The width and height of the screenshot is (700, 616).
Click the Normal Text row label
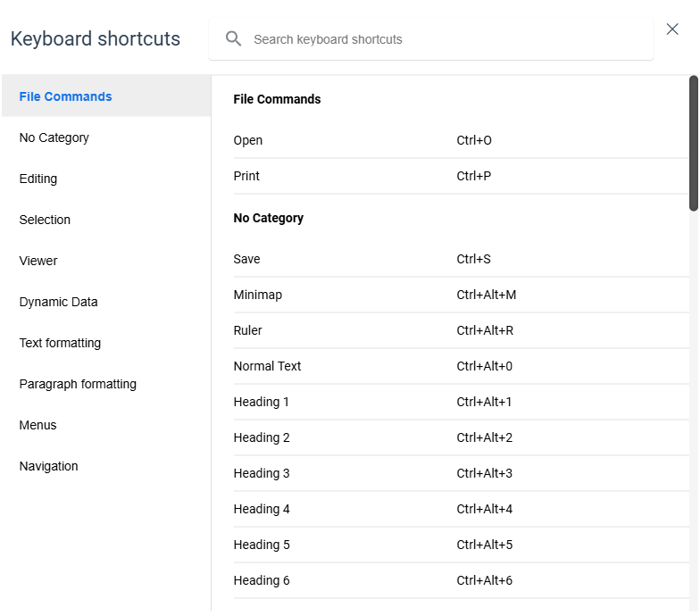click(x=268, y=366)
